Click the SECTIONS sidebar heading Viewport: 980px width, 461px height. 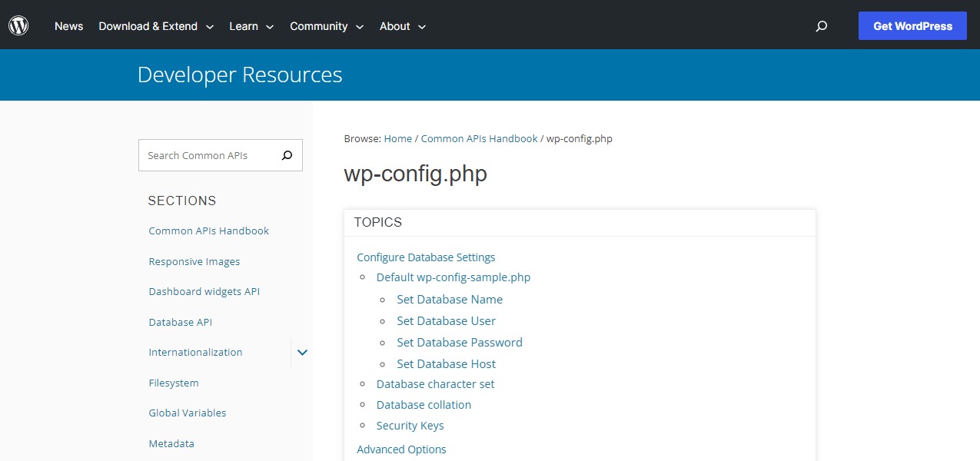pos(182,201)
